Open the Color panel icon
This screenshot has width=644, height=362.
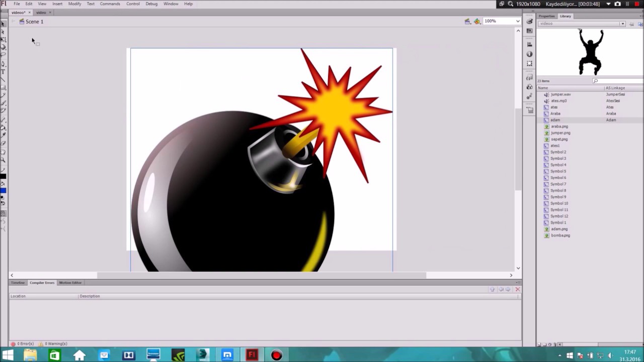(x=529, y=21)
